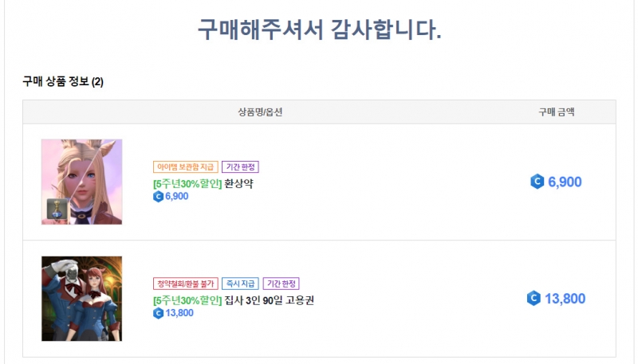The height and width of the screenshot is (364, 638).
Task: Open the 집사 고용권 product thumbnail
Action: [x=81, y=299]
